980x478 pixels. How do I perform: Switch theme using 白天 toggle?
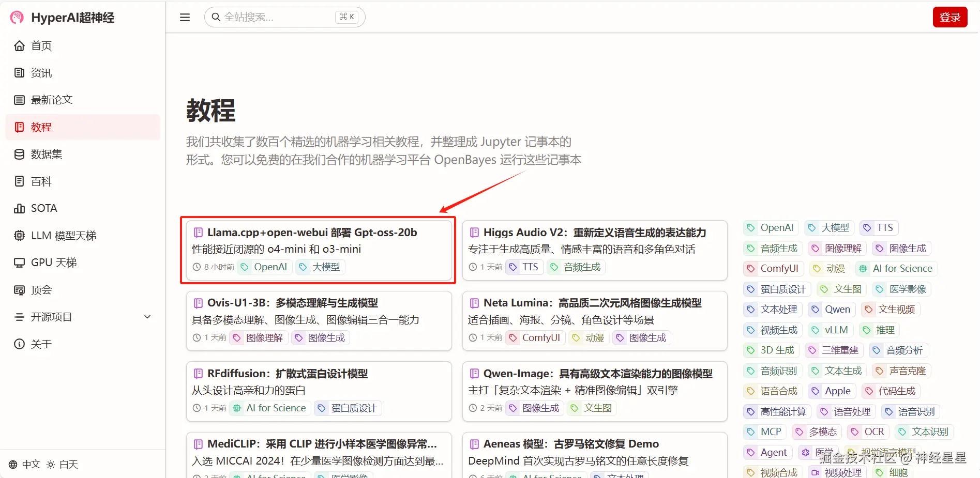[x=62, y=465]
